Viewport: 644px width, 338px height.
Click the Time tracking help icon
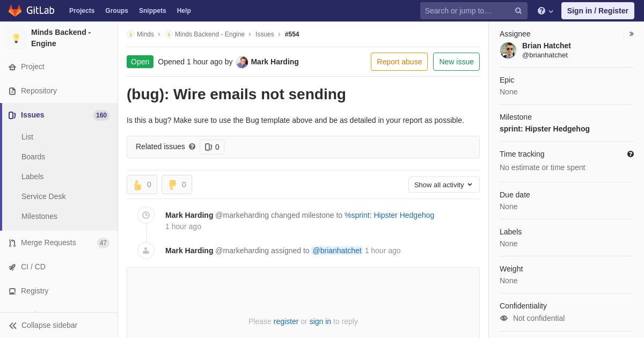click(631, 154)
